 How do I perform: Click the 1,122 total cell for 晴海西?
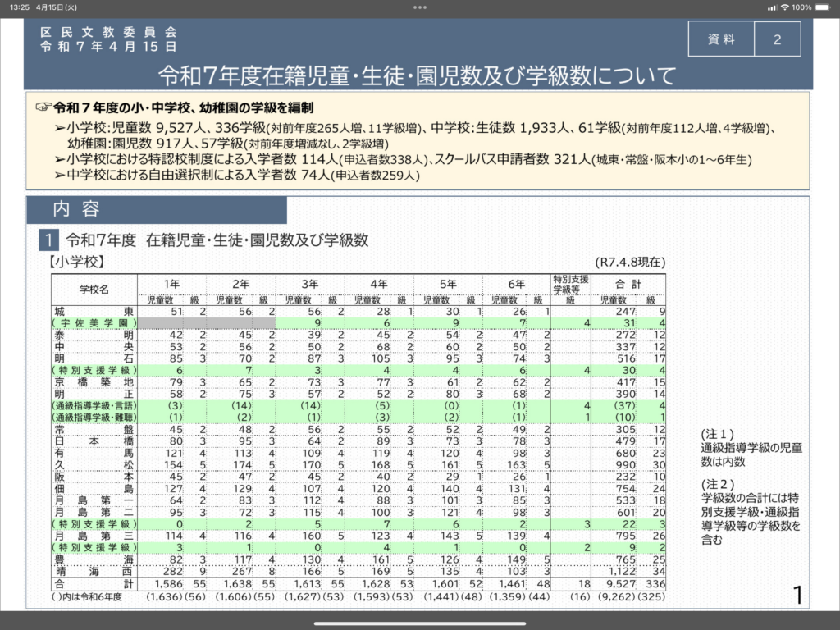click(x=622, y=572)
